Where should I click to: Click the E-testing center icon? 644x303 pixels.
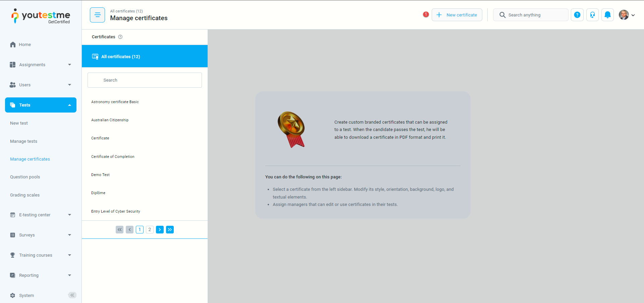pyautogui.click(x=13, y=215)
